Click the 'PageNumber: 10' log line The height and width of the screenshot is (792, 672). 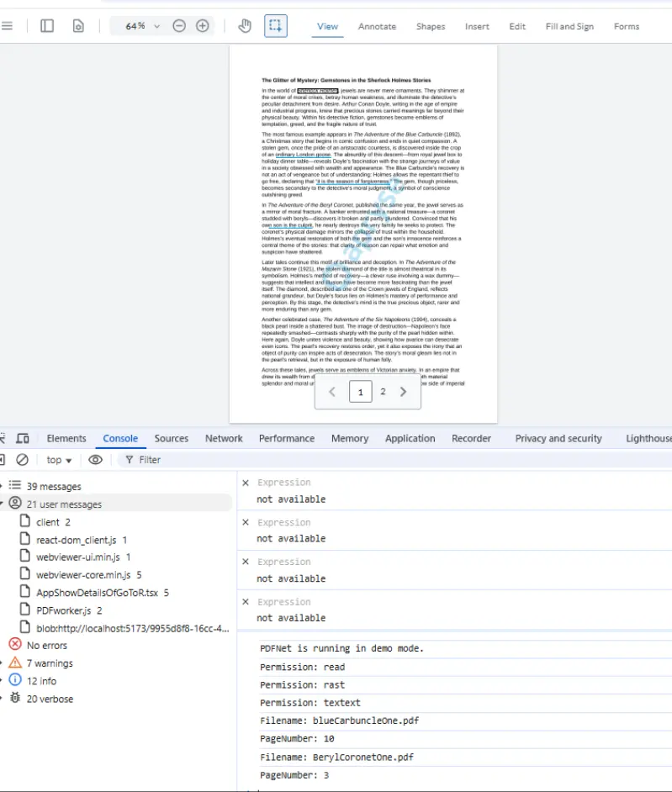[297, 738]
